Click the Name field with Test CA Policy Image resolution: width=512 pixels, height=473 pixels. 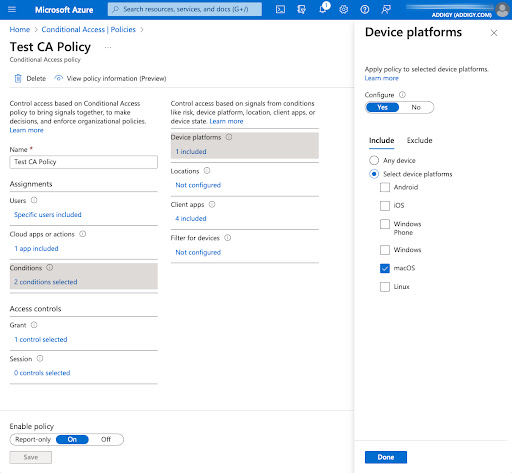(x=84, y=162)
